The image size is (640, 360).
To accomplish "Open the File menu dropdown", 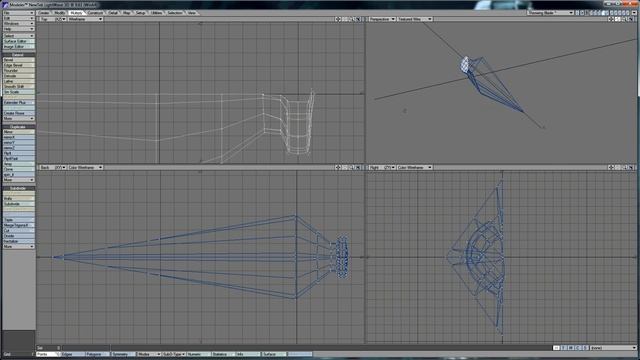I will (x=19, y=13).
